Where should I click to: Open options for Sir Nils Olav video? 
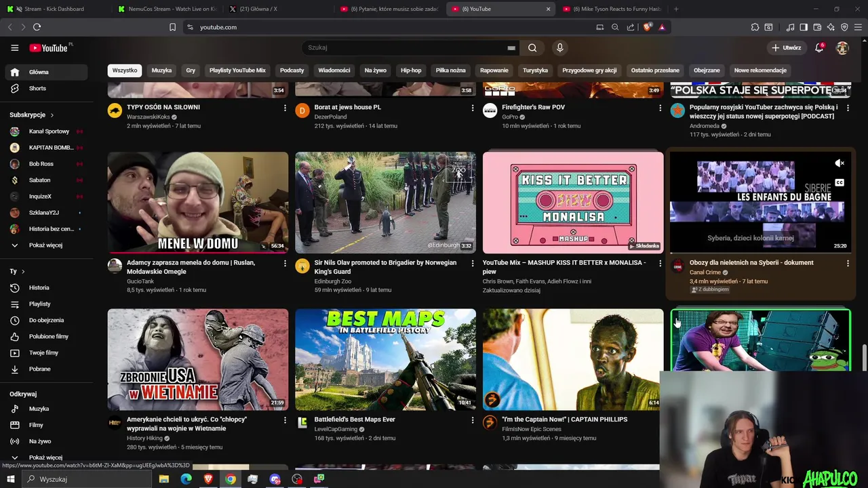click(x=473, y=263)
